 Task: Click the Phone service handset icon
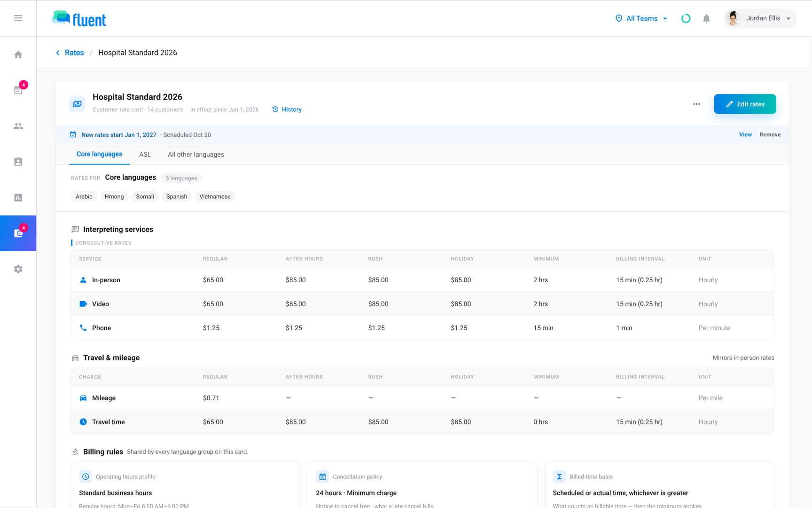tap(83, 328)
